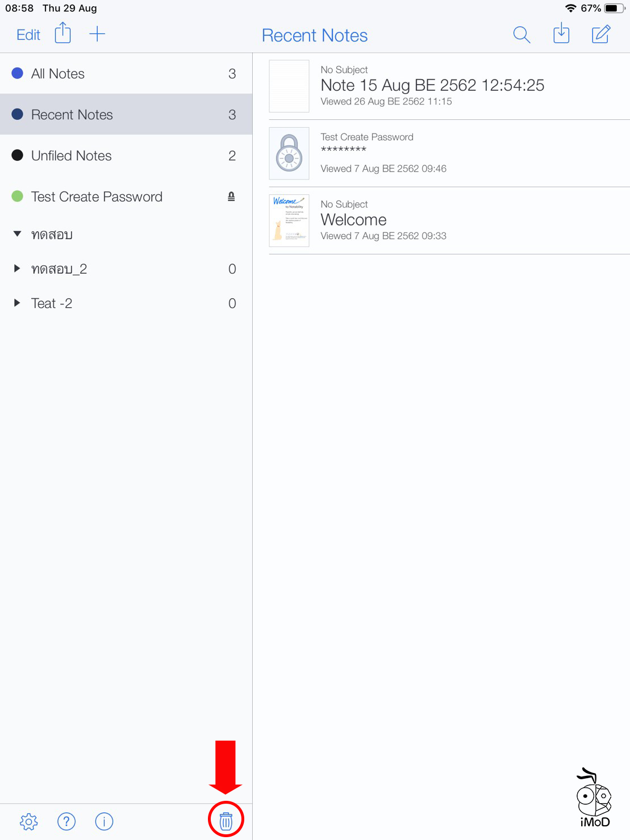The width and height of the screenshot is (630, 840).
Task: Open Unfiled Notes from the sidebar
Action: (71, 155)
